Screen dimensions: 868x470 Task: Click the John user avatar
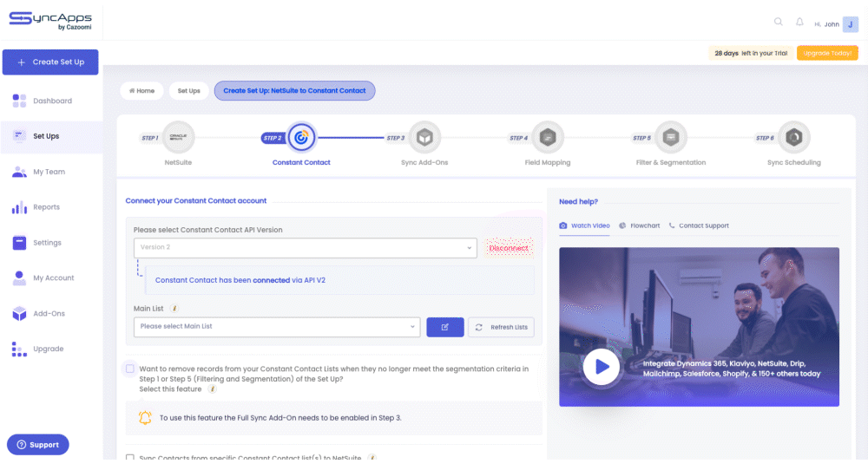(851, 24)
